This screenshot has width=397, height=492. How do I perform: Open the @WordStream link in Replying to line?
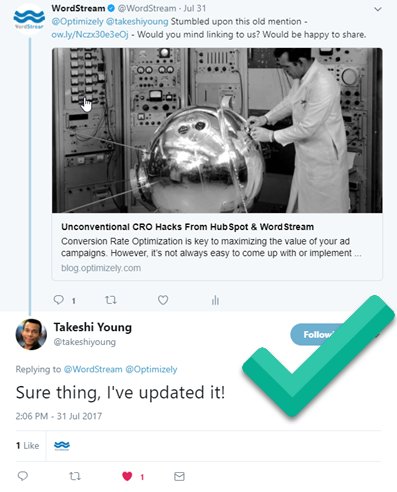coord(93,369)
